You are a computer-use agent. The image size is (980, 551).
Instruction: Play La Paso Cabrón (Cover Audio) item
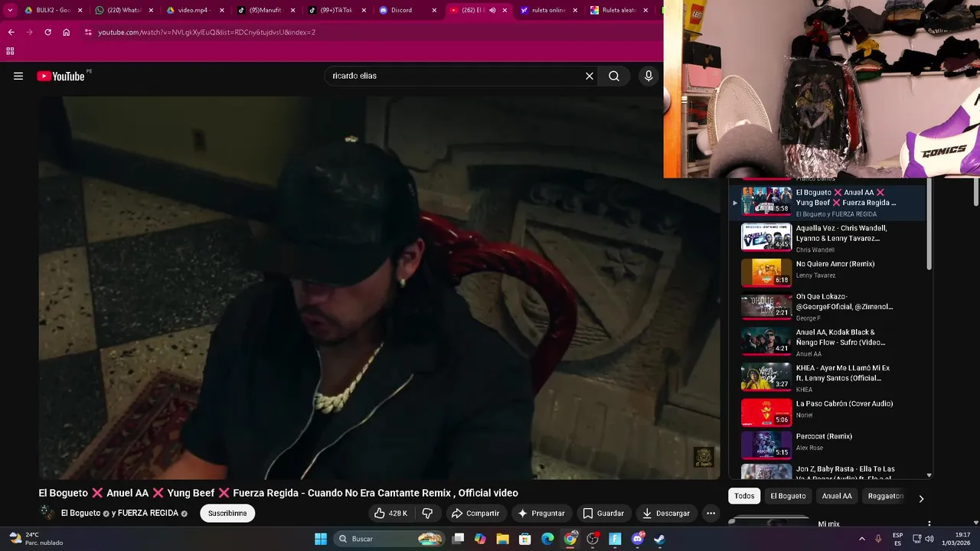827,412
